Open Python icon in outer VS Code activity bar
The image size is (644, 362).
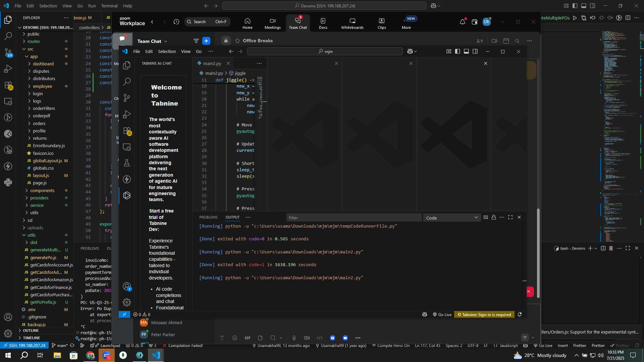click(8, 183)
